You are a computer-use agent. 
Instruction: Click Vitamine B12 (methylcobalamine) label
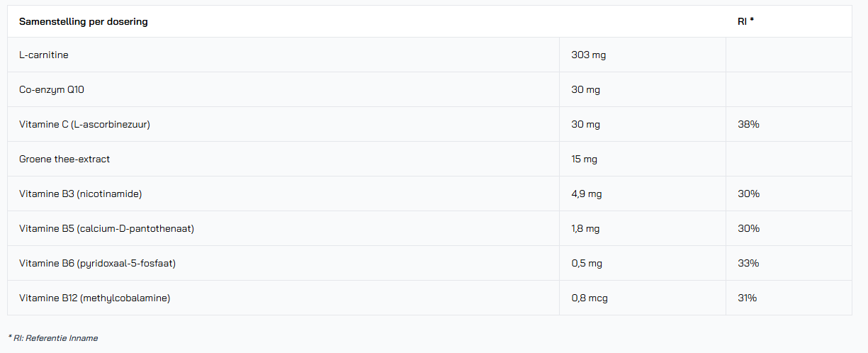(94, 298)
